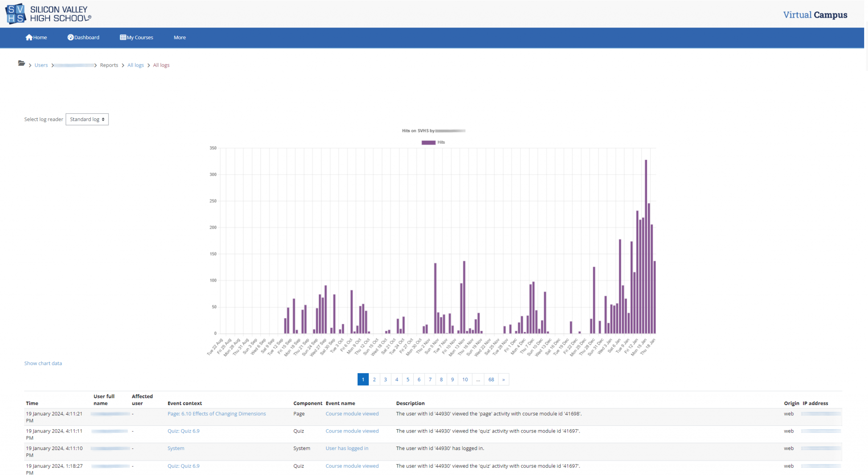The image size is (868, 475).
Task: Click the User has logged in event name
Action: tap(347, 448)
